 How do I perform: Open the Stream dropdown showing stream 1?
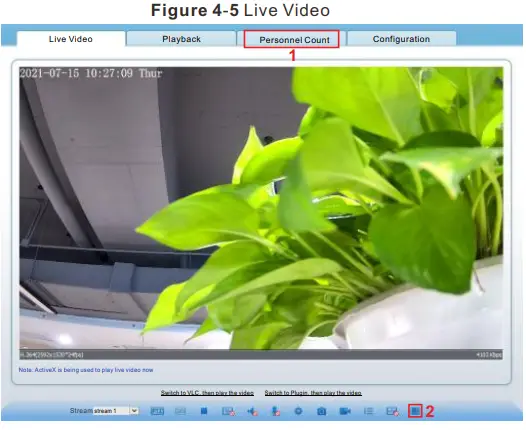(116, 411)
